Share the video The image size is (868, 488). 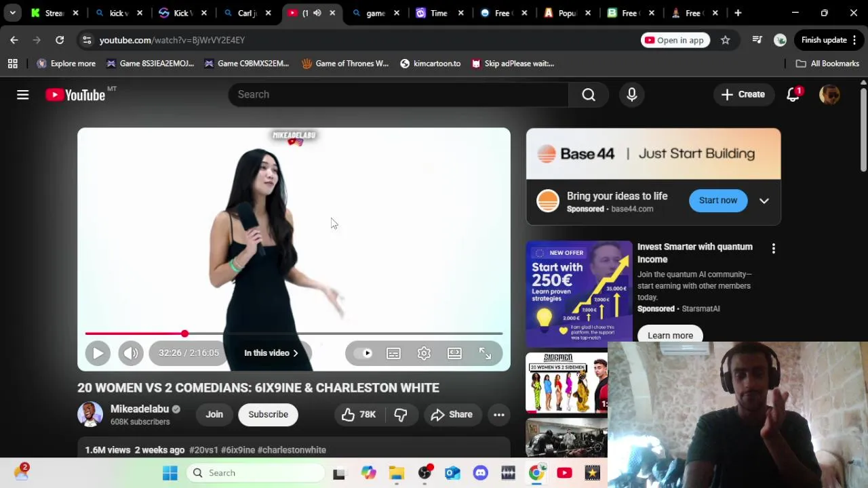(x=452, y=415)
